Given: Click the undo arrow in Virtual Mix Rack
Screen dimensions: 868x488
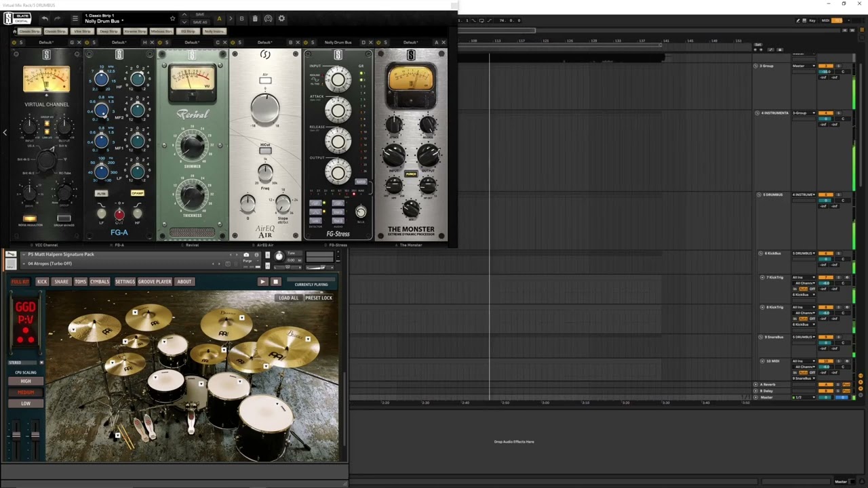Looking at the screenshot, I should tap(45, 19).
